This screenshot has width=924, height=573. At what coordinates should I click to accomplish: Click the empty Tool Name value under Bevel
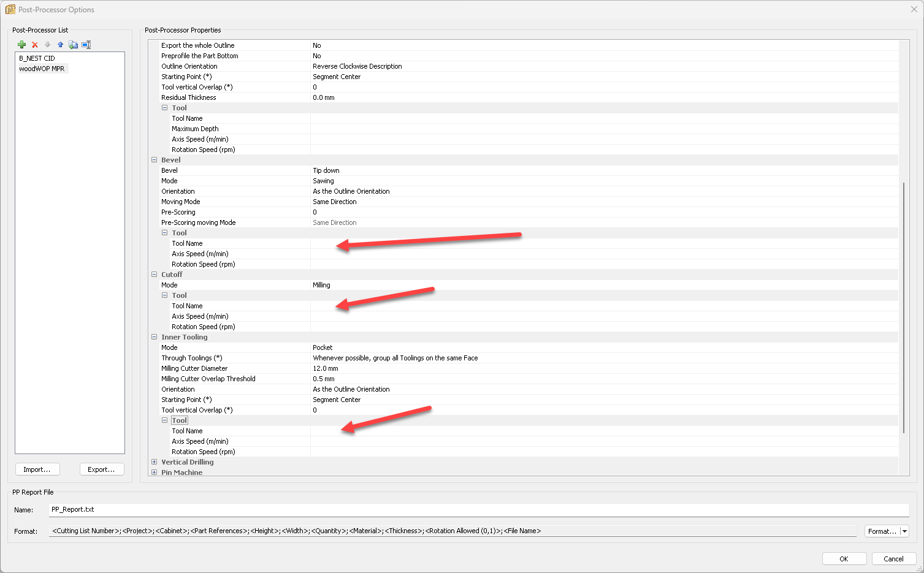pyautogui.click(x=604, y=243)
